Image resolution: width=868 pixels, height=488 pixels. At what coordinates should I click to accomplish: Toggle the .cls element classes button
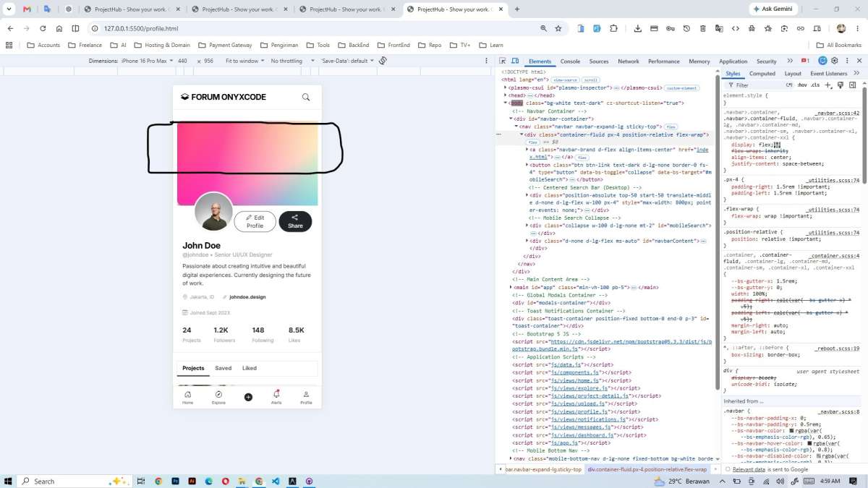tap(815, 85)
